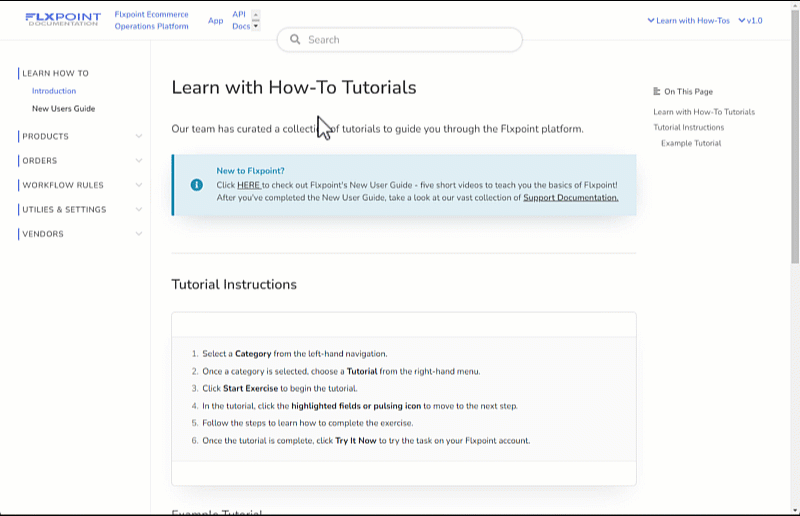
Task: Click the On This Page list icon
Action: pos(657,91)
